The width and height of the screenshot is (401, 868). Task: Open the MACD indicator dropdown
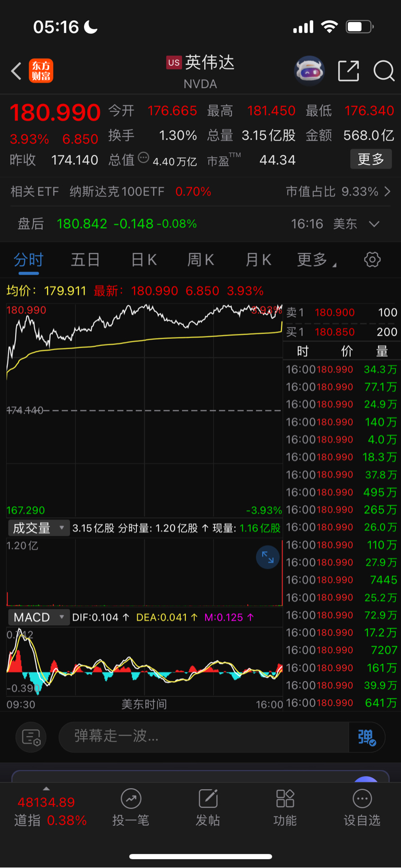[x=38, y=617]
